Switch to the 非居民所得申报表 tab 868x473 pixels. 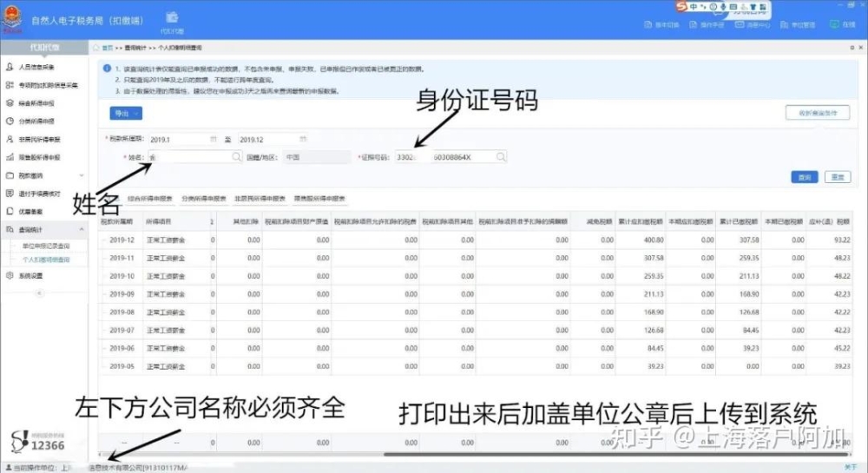click(x=260, y=199)
